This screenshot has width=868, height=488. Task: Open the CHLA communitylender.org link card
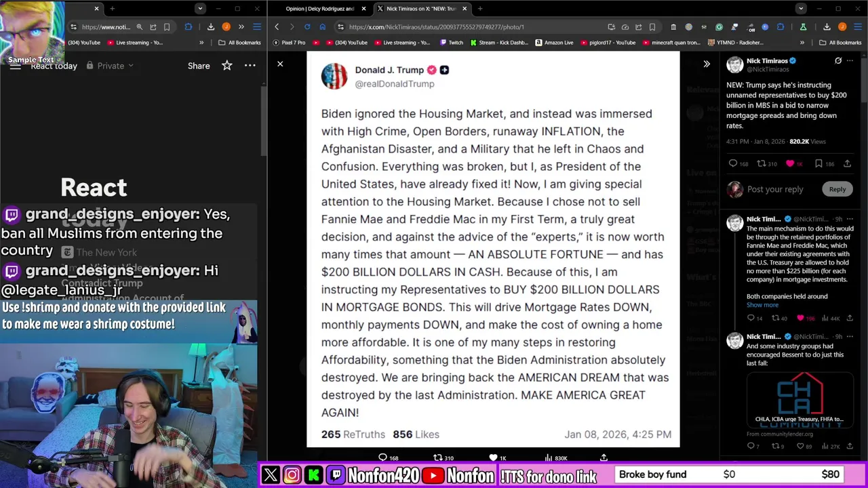tap(800, 399)
